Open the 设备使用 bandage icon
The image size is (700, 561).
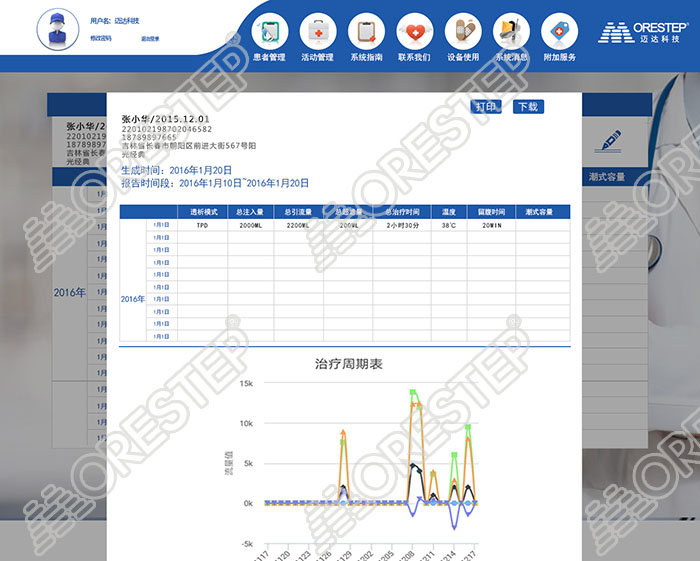[x=462, y=31]
